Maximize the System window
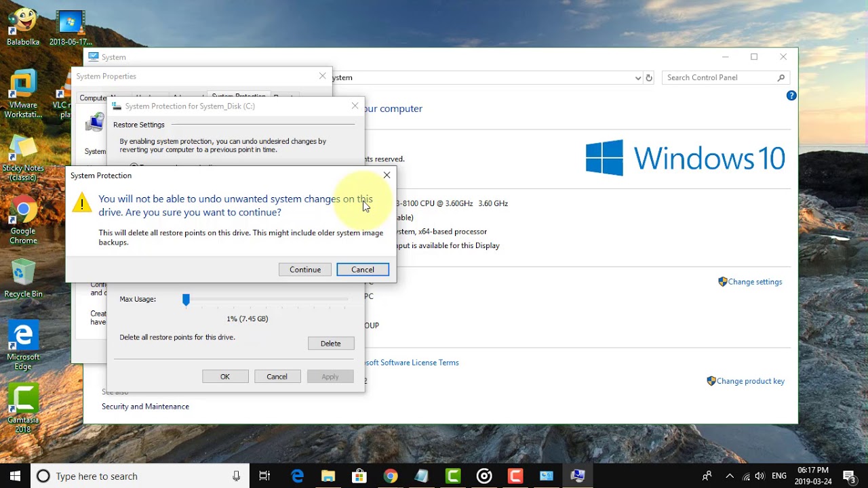The height and width of the screenshot is (488, 868). tap(754, 57)
